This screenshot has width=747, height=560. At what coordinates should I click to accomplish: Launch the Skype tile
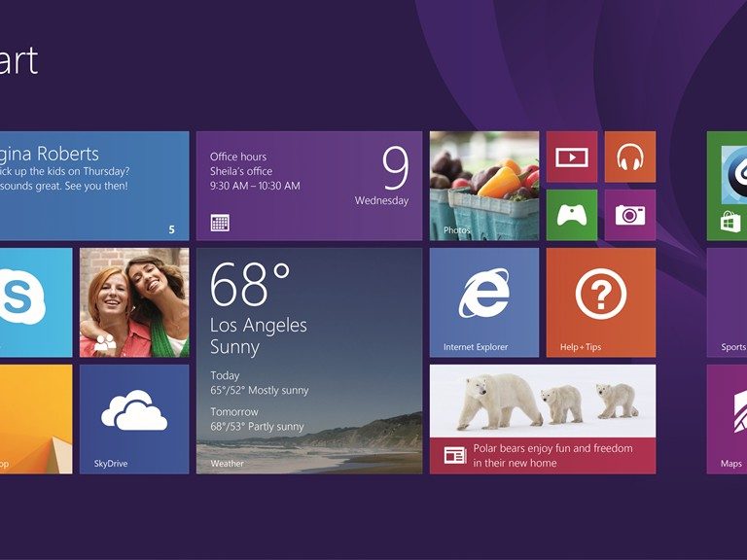pyautogui.click(x=36, y=302)
